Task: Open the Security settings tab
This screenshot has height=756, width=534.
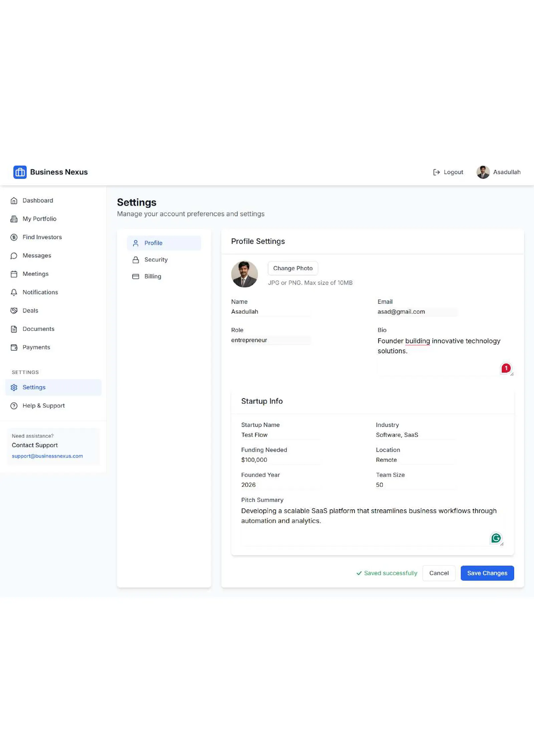Action: (x=164, y=260)
